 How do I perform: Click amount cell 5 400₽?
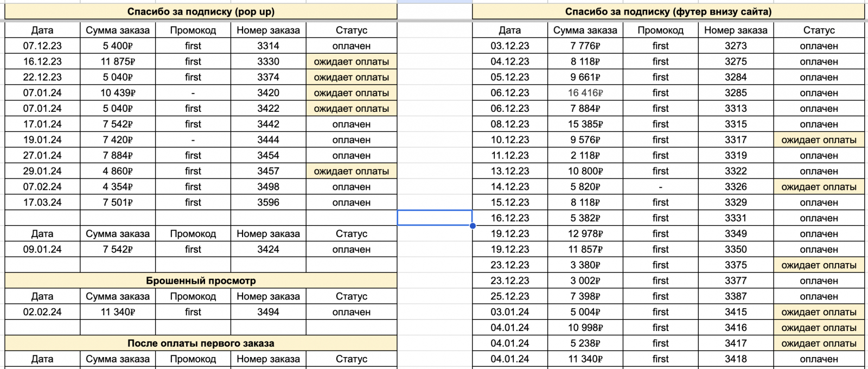118,46
